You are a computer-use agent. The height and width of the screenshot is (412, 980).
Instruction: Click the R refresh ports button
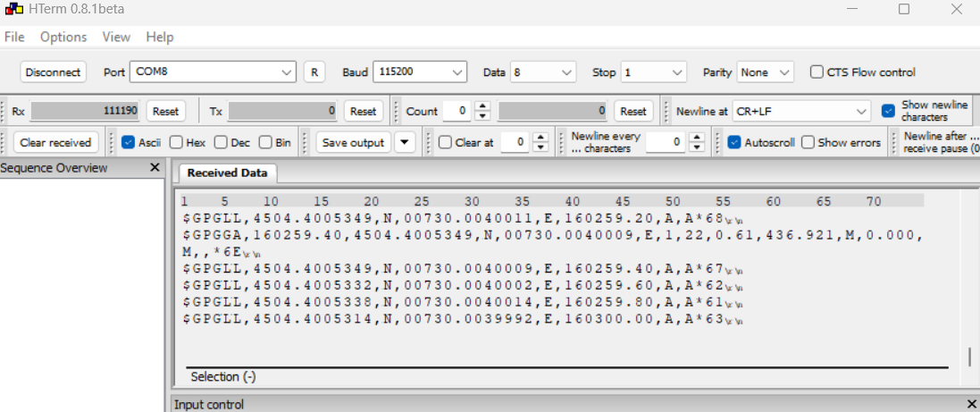coord(314,72)
